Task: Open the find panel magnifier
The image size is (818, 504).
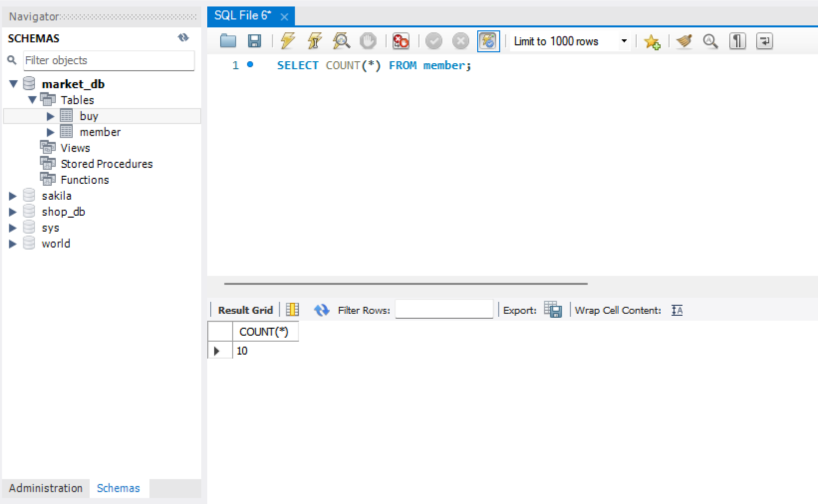Action: [x=710, y=41]
